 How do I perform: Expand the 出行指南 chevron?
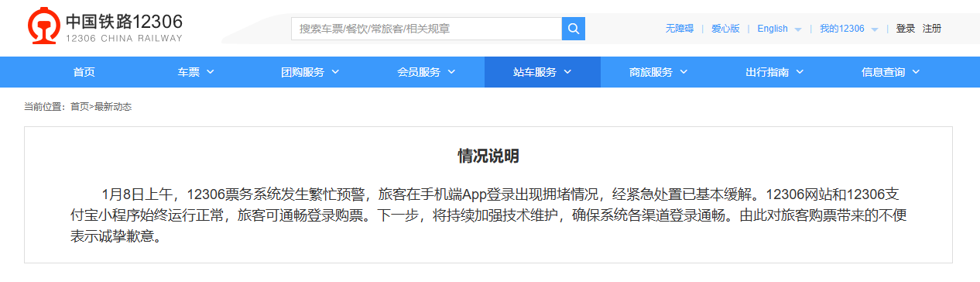[x=800, y=72]
